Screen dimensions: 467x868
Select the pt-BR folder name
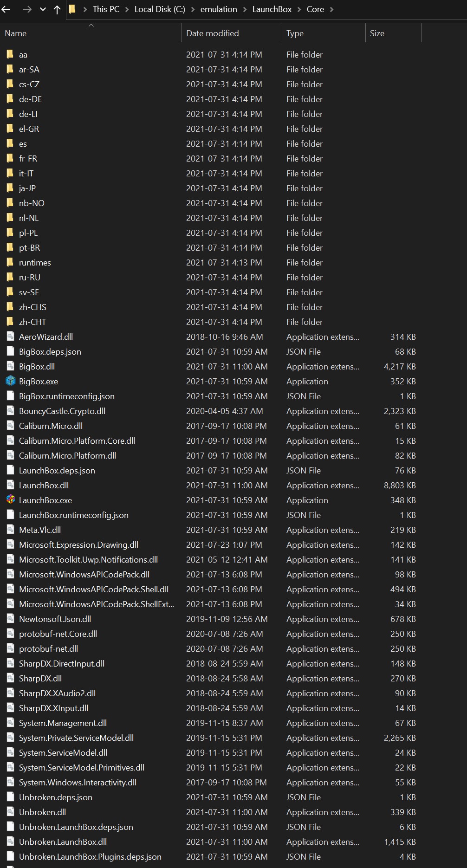pos(29,248)
